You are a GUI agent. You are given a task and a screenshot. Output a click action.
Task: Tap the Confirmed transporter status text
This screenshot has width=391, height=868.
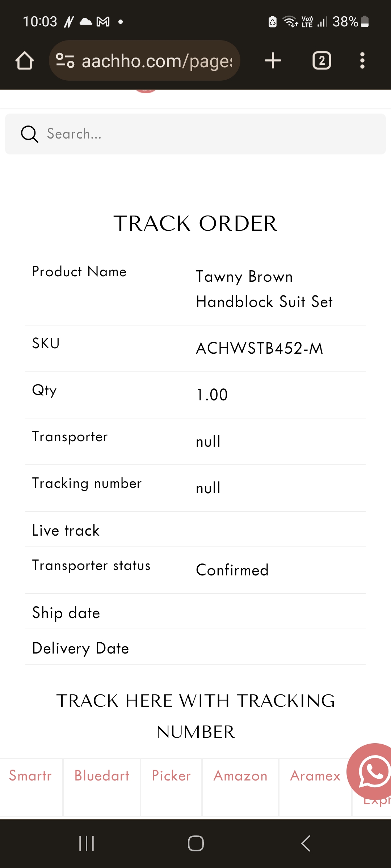tap(232, 570)
